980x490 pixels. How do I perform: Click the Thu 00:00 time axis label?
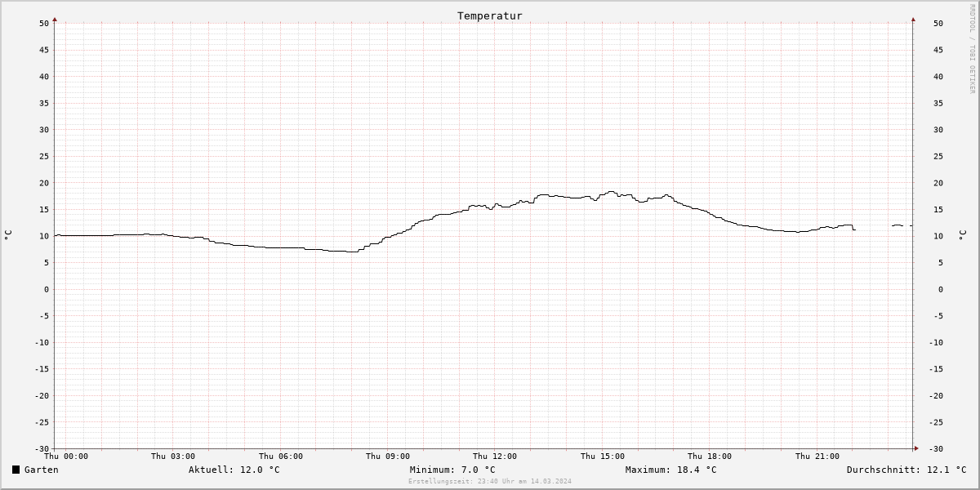pos(66,457)
